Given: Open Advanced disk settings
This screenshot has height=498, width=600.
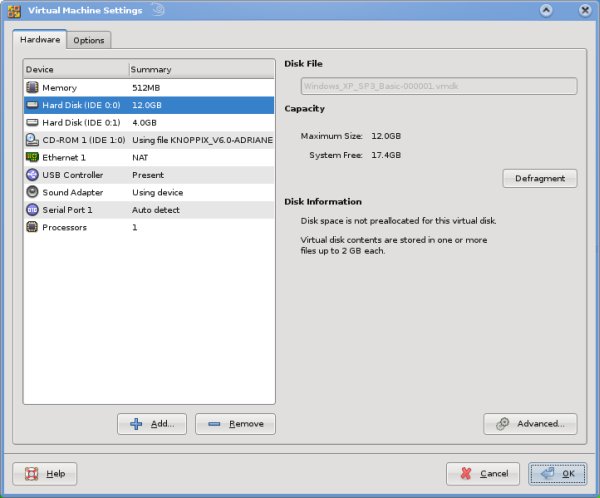Looking at the screenshot, I should point(530,424).
